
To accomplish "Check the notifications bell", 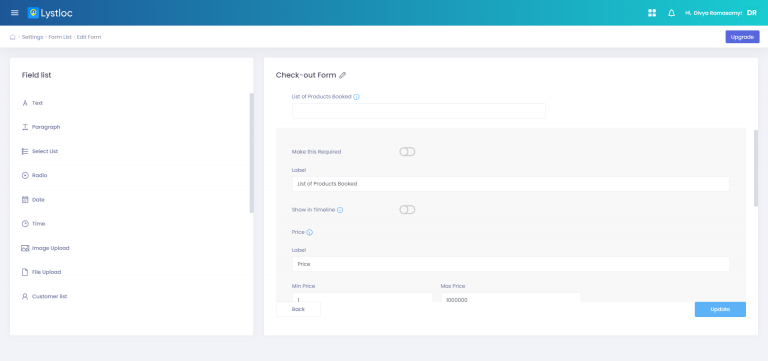I will (672, 13).
